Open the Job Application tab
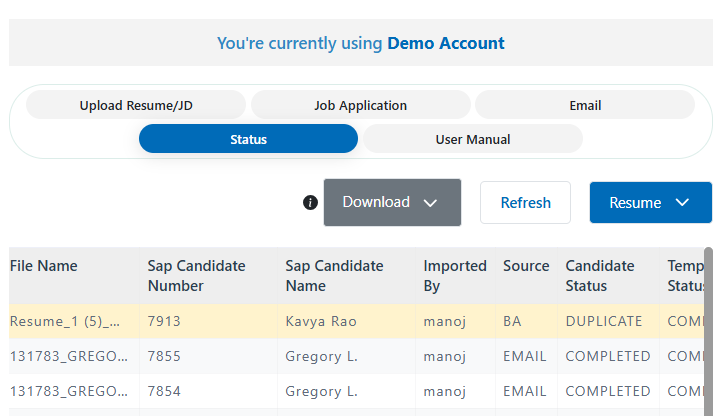Screen dimensions: 717x416 360,105
